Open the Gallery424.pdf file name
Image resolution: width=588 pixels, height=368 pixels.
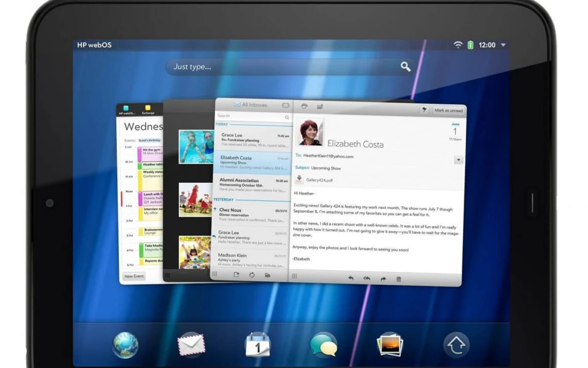click(319, 180)
